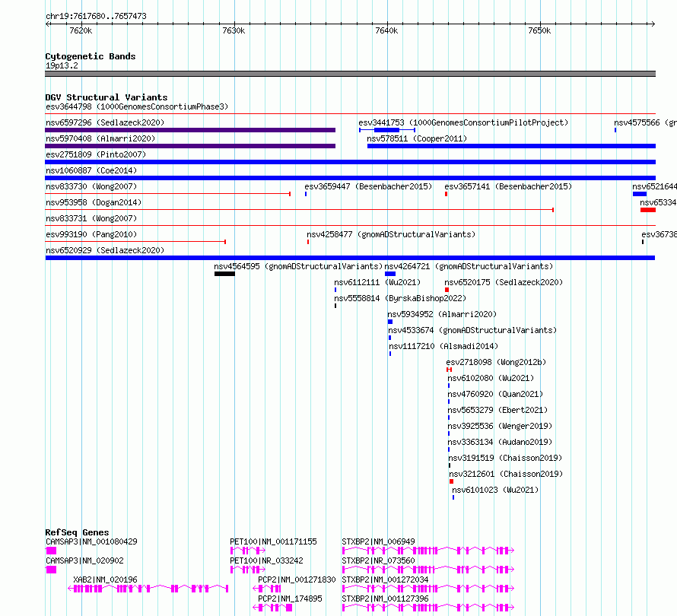The height and width of the screenshot is (616, 677).
Task: Click variant label nsv6597296 (Sedlazeck2020)
Action: [105, 122]
